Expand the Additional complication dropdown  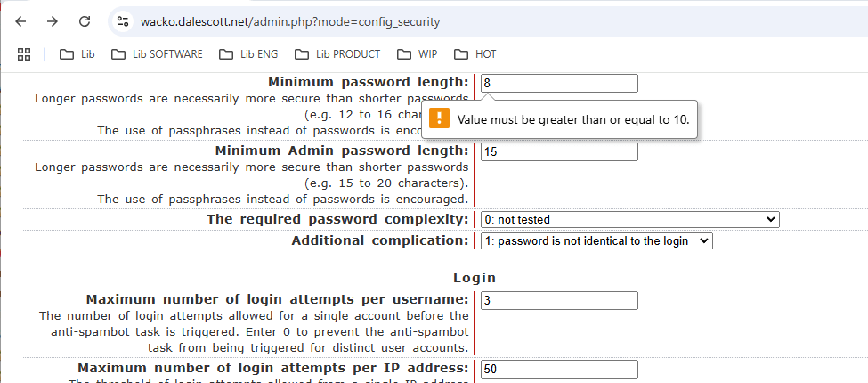click(x=596, y=240)
